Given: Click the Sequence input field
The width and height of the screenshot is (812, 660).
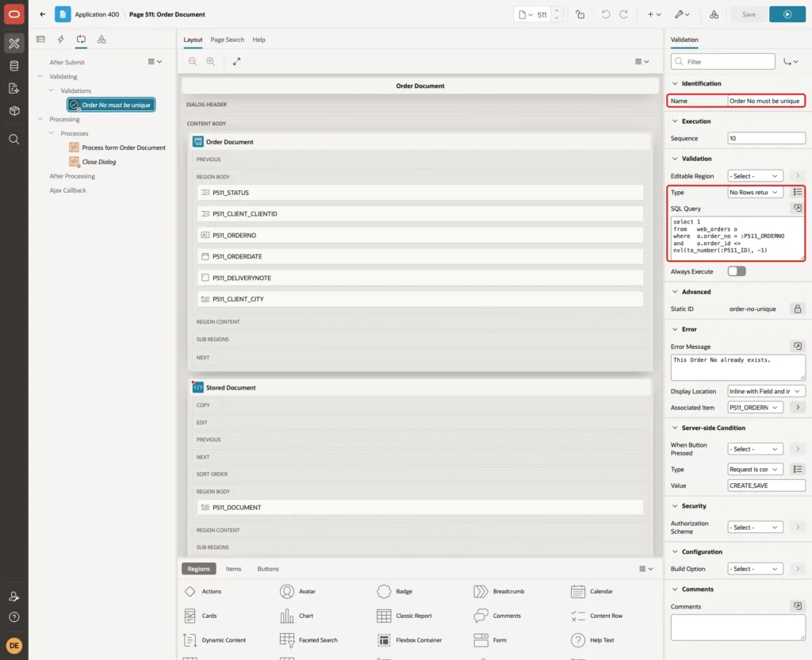Looking at the screenshot, I should (767, 138).
